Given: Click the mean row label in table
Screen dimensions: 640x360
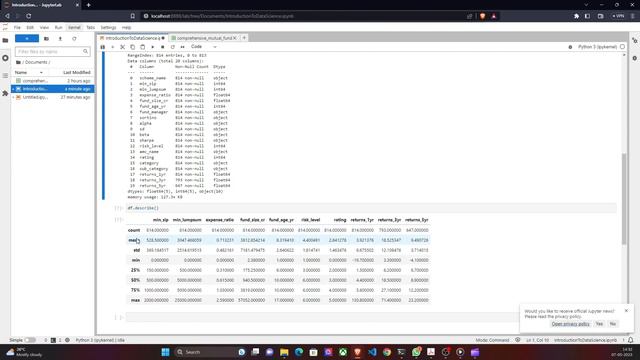Looking at the screenshot, I should 133,240.
